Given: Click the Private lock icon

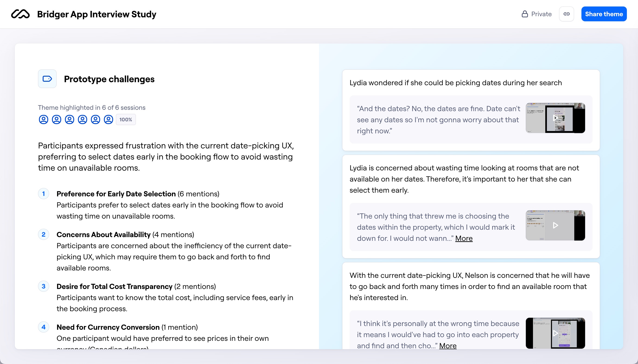Looking at the screenshot, I should pyautogui.click(x=525, y=14).
